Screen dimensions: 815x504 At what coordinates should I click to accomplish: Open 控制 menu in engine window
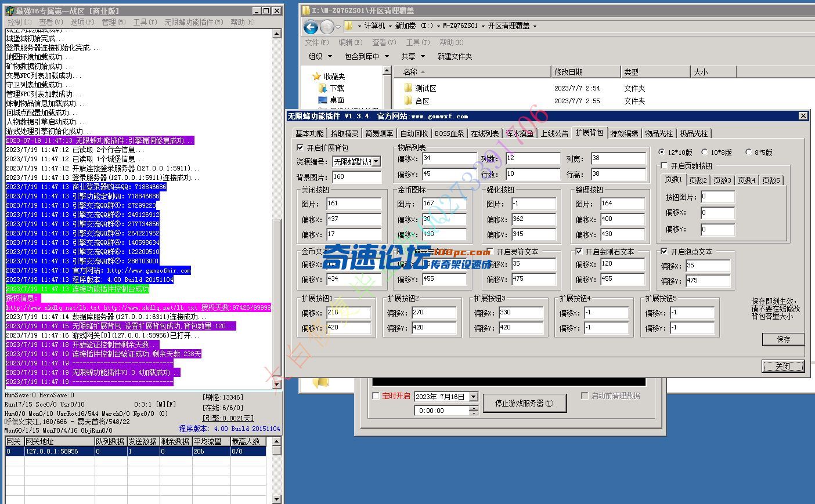pos(19,22)
